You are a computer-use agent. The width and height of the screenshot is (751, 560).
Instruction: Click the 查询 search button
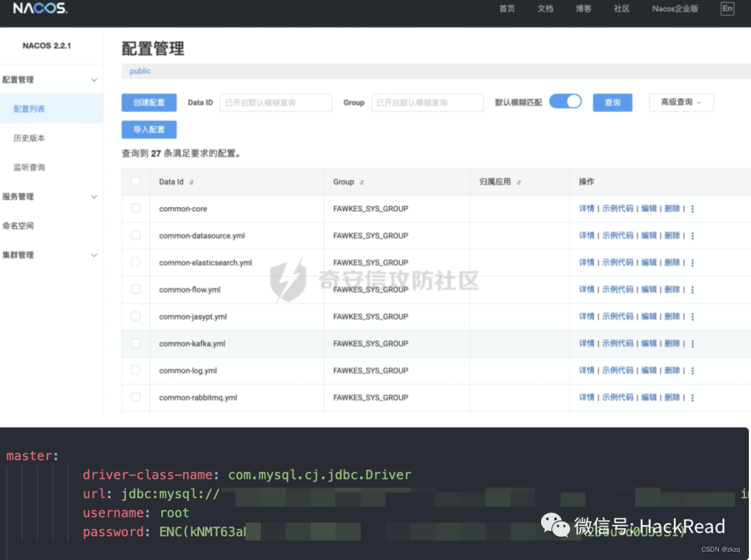tap(612, 102)
